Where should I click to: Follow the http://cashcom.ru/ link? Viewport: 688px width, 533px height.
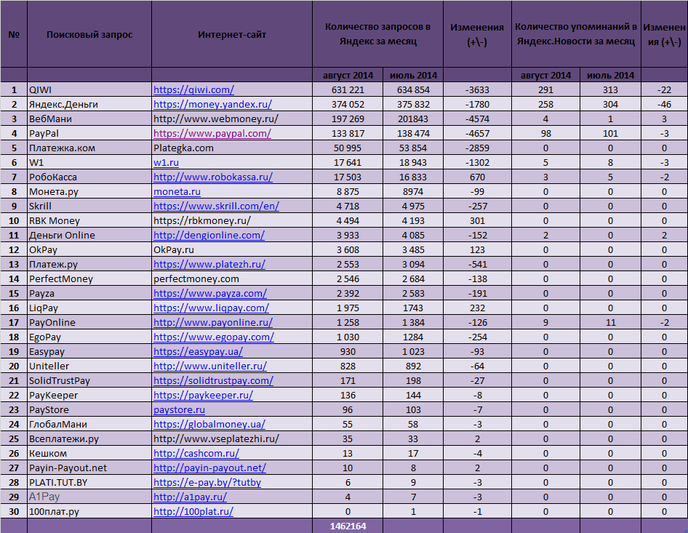click(x=196, y=453)
